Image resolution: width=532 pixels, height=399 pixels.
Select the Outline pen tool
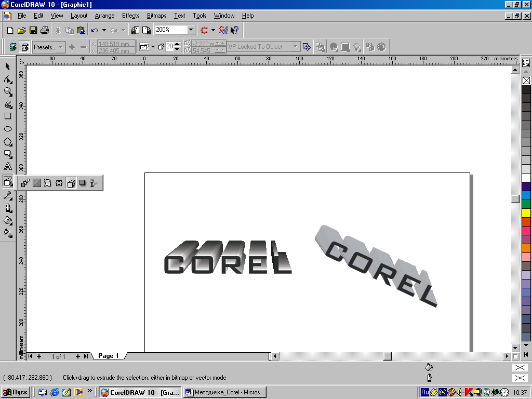8,208
